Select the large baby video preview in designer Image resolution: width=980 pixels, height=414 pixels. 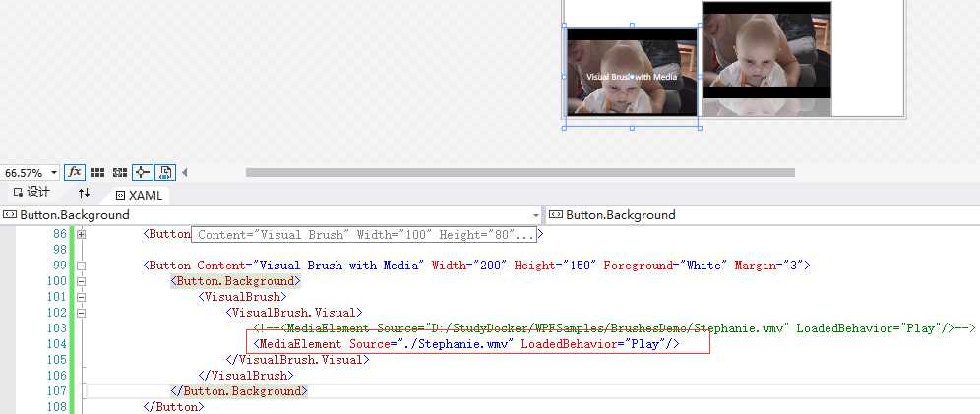click(766, 50)
